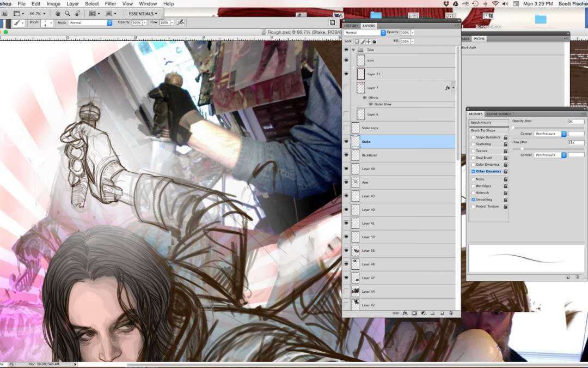Delete layer using Layers panel trash icon
588x368 pixels.
(451, 313)
